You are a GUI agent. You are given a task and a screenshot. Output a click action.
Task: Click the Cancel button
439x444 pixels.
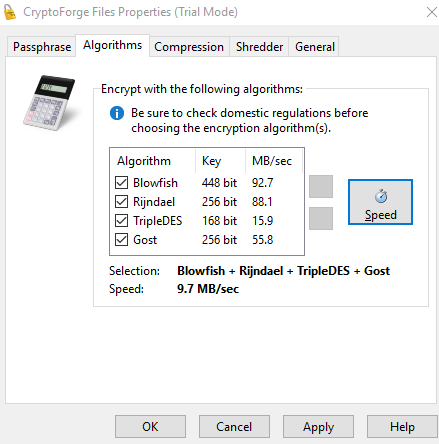tap(234, 427)
